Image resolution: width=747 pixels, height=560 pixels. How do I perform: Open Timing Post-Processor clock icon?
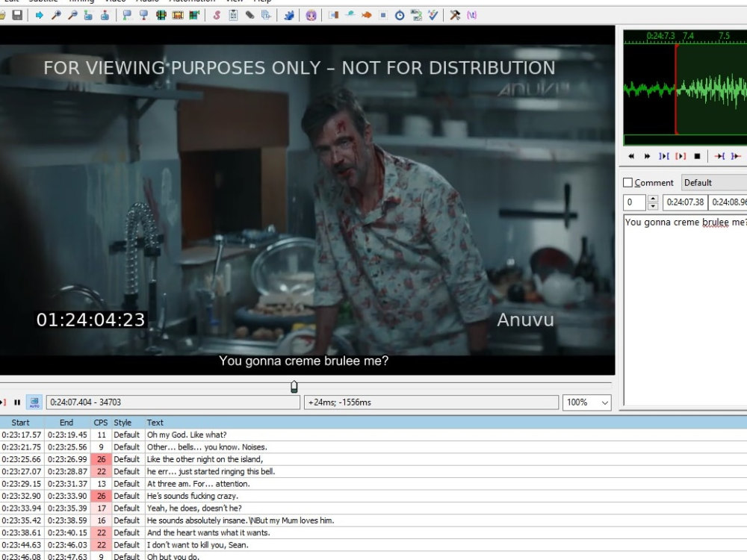pos(400,15)
